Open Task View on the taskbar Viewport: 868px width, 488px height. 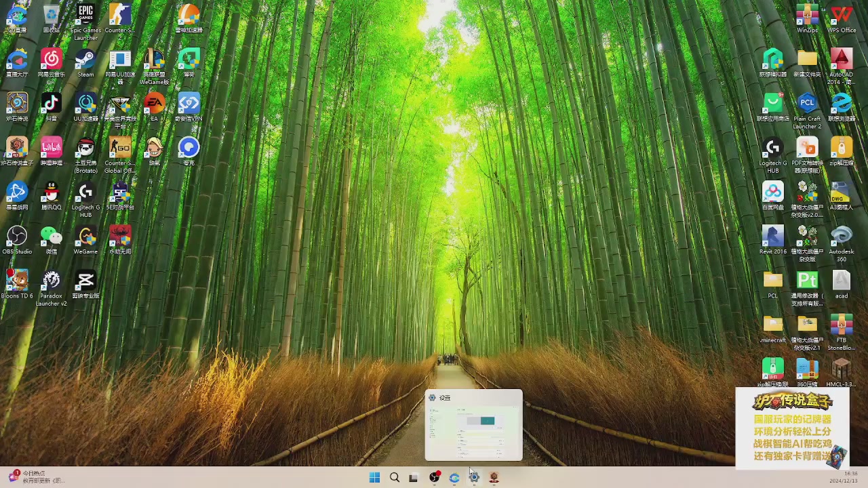coord(414,478)
